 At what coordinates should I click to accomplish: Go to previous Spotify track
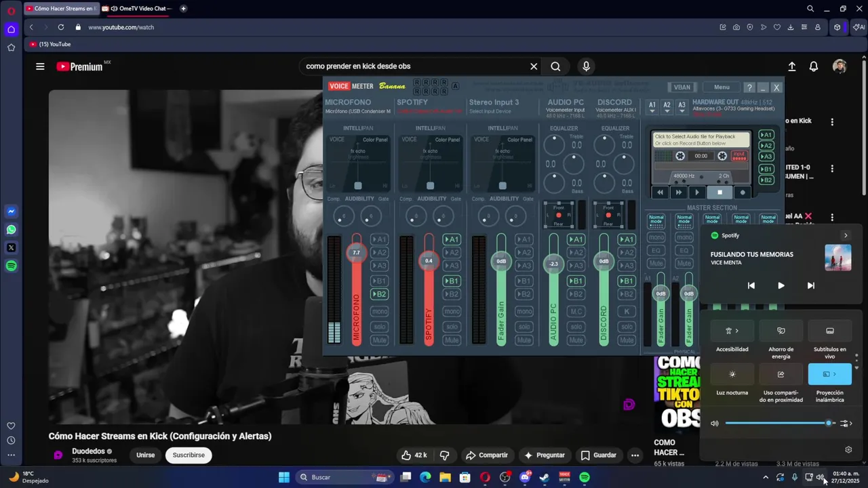pyautogui.click(x=751, y=285)
